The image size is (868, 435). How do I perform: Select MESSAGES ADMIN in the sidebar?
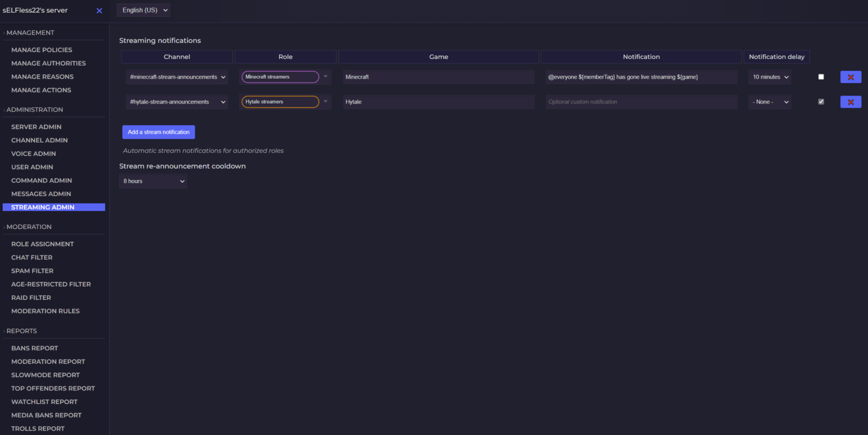[41, 193]
